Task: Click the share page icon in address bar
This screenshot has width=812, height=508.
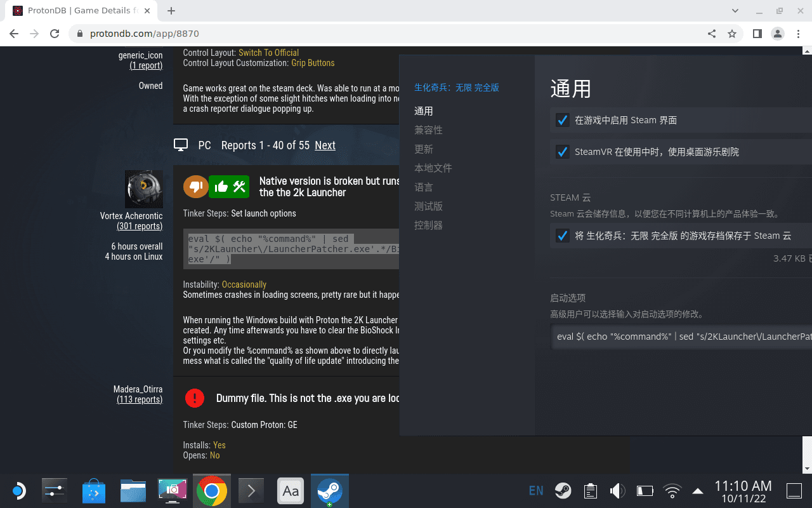Action: pyautogui.click(x=712, y=34)
